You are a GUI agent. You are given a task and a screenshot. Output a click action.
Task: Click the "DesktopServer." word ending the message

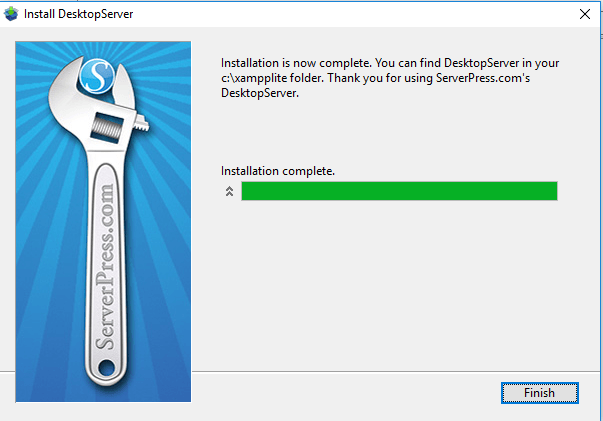pyautogui.click(x=260, y=93)
